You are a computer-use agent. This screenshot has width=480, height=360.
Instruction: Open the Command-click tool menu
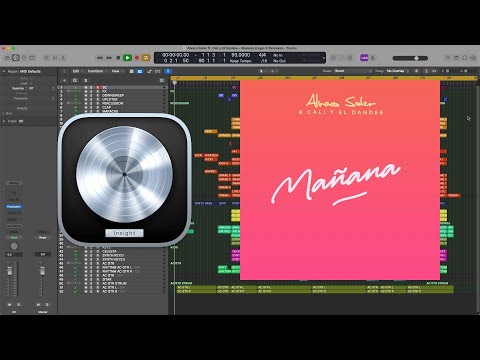273,71
